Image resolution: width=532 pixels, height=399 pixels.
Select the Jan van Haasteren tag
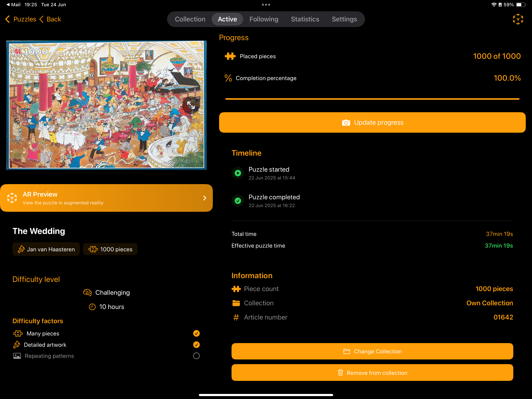[46, 249]
